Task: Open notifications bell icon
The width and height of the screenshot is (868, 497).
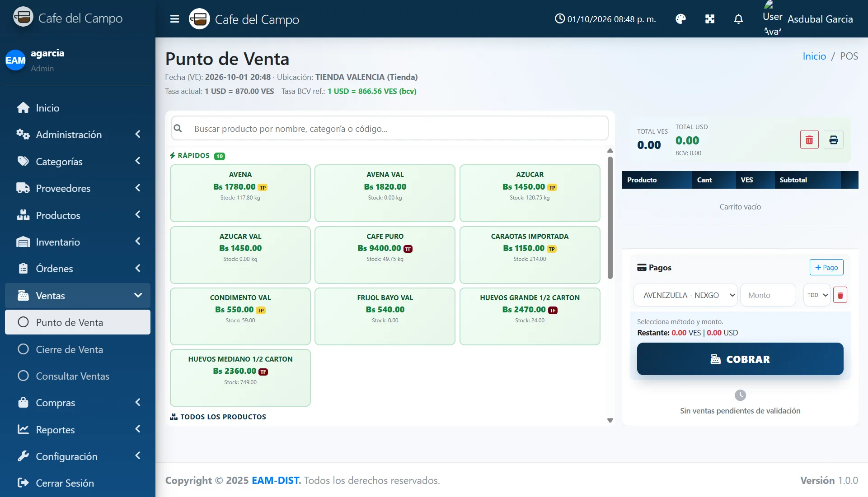Action: (x=738, y=19)
